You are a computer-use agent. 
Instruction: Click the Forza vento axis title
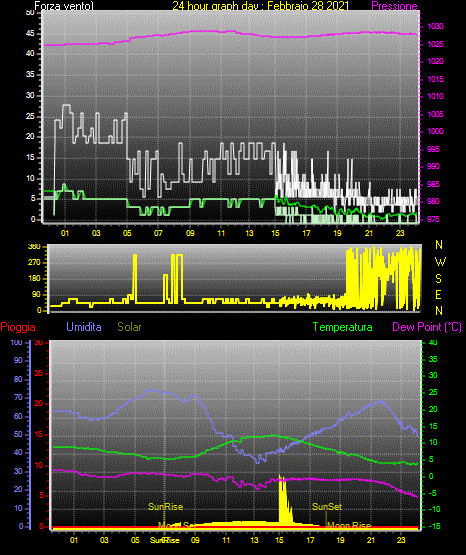64,6
